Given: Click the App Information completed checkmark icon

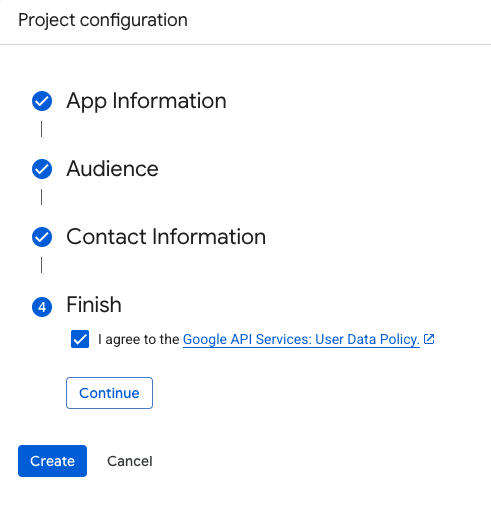Looking at the screenshot, I should pyautogui.click(x=42, y=101).
